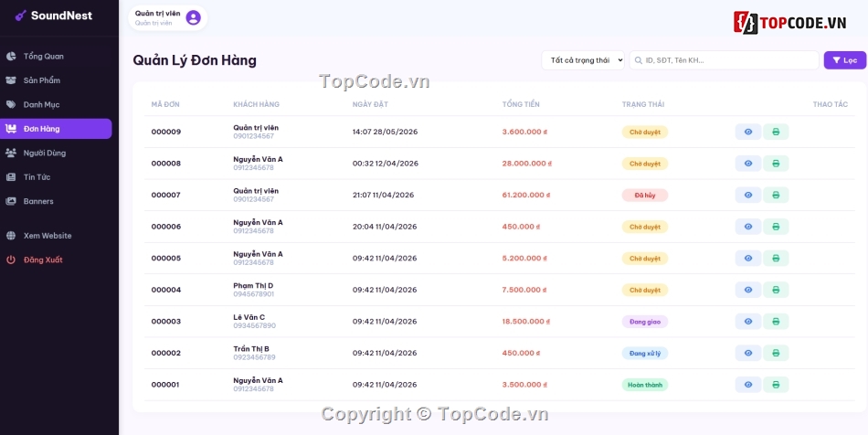Click the total 28.000.000 đ
868x435 pixels.
coord(527,164)
